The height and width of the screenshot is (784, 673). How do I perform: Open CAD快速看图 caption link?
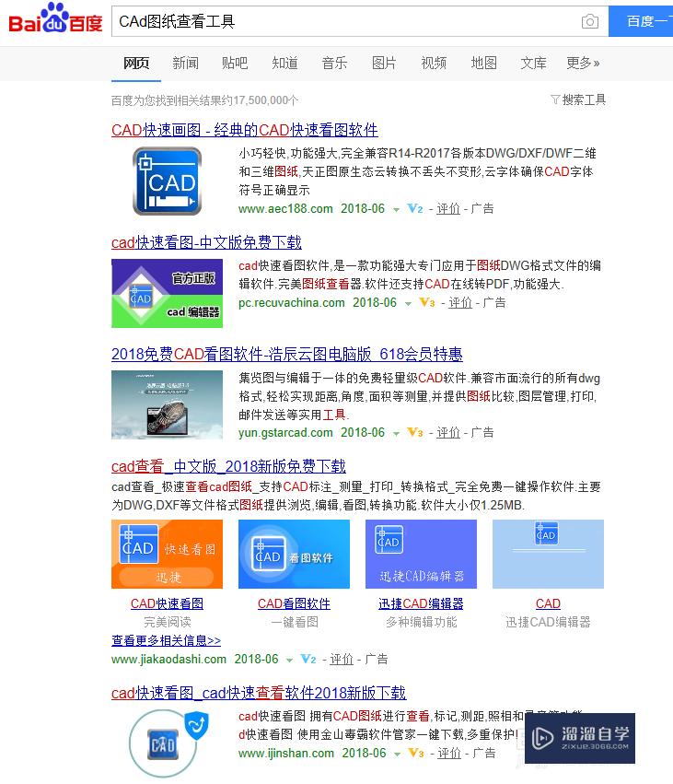coord(167,603)
